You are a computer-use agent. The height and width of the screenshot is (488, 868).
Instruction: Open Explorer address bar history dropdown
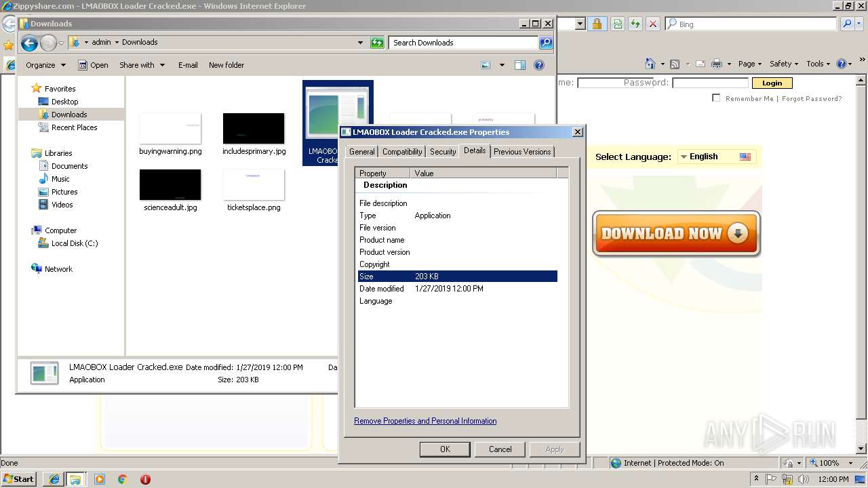[x=360, y=43]
